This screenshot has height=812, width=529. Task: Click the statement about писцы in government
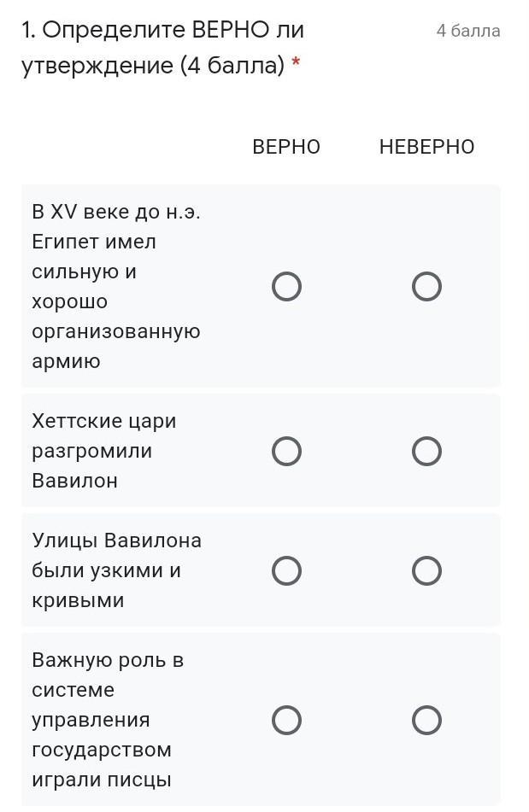pyautogui.click(x=107, y=720)
